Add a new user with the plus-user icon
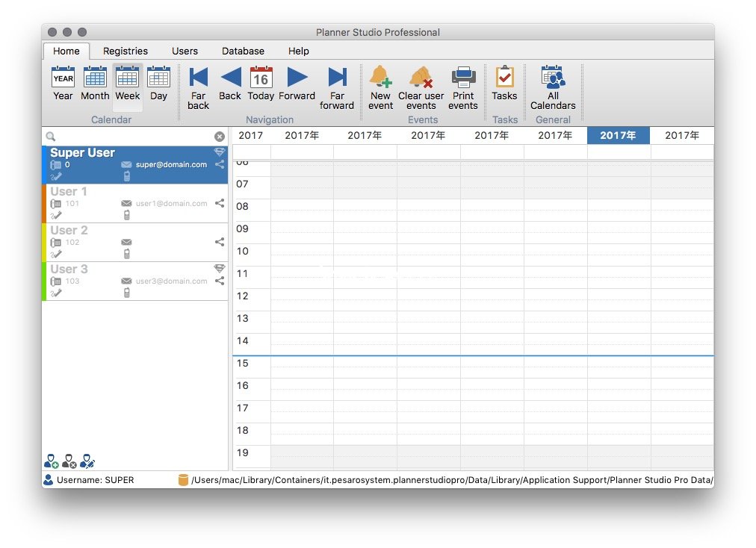The height and width of the screenshot is (548, 756). (x=51, y=461)
